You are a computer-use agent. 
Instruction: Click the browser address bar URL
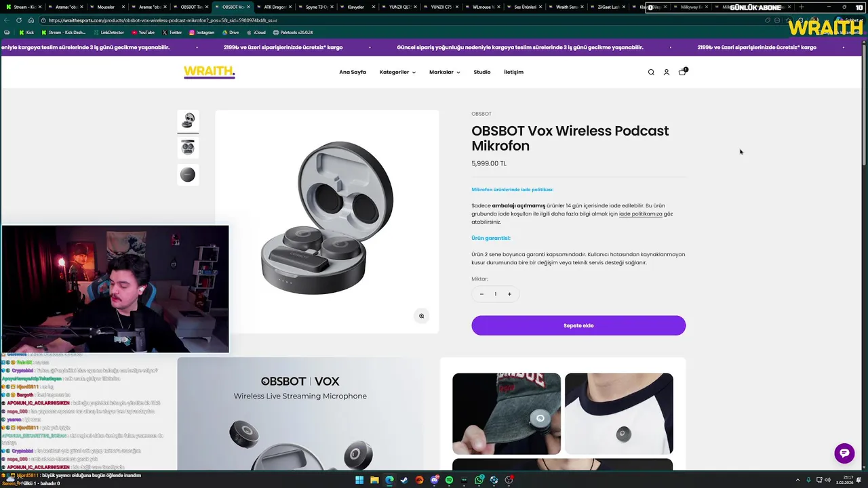pyautogui.click(x=163, y=20)
